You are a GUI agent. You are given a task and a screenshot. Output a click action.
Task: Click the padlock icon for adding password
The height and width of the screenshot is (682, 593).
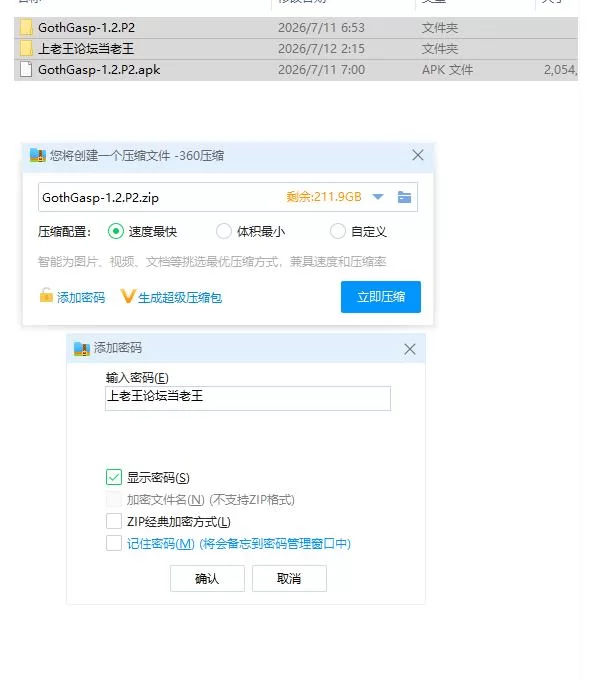click(x=46, y=295)
